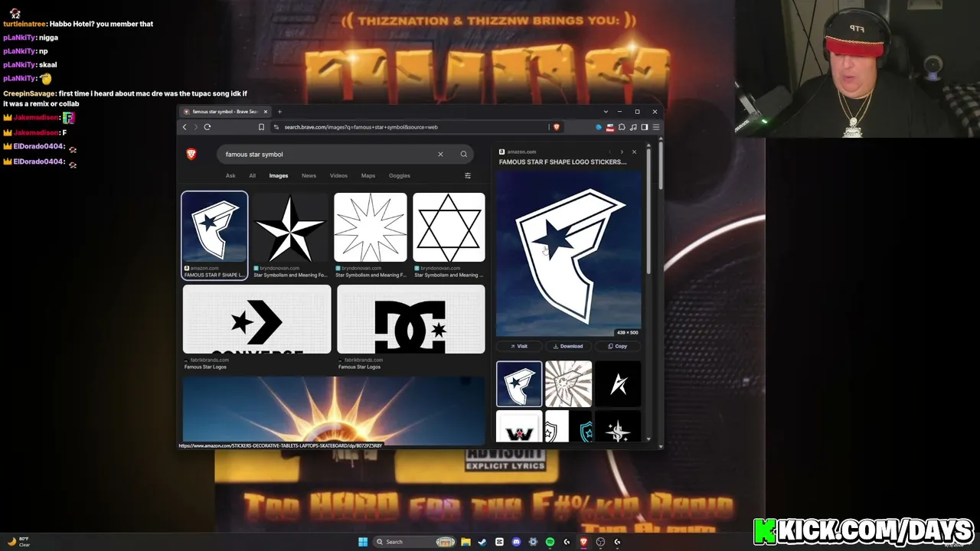This screenshot has height=551, width=980.
Task: Select the white angular star on black thumbnail
Action: (x=618, y=383)
